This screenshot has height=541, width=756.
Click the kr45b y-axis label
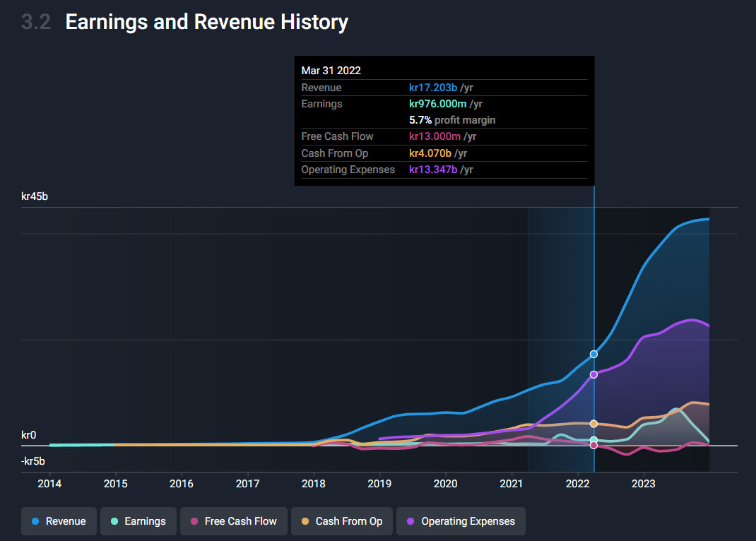[35, 196]
